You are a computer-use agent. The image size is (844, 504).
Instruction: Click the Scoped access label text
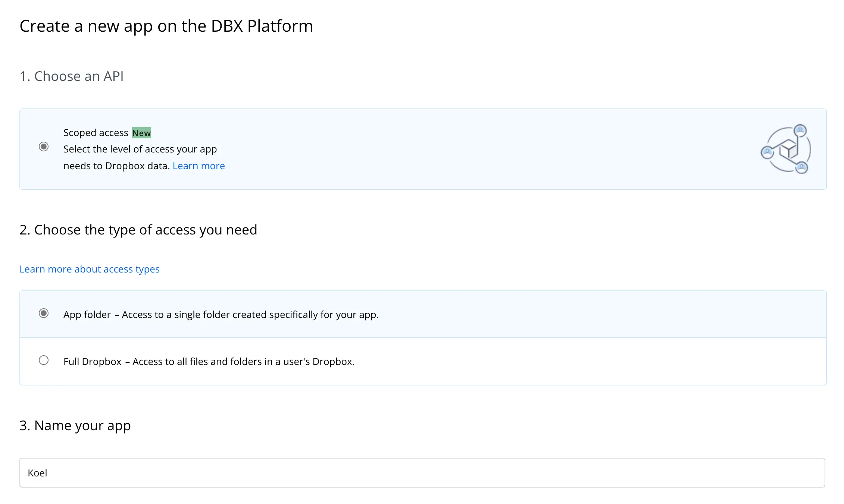pos(96,133)
